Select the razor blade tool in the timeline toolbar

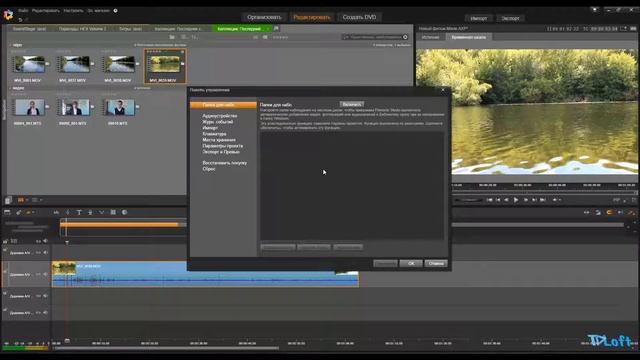(x=18, y=212)
